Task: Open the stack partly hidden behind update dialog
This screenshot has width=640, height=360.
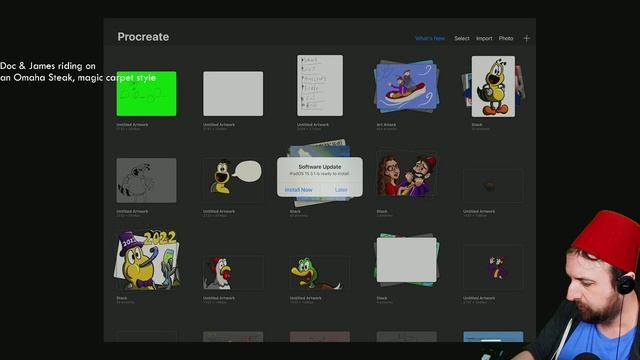Action: click(320, 148)
